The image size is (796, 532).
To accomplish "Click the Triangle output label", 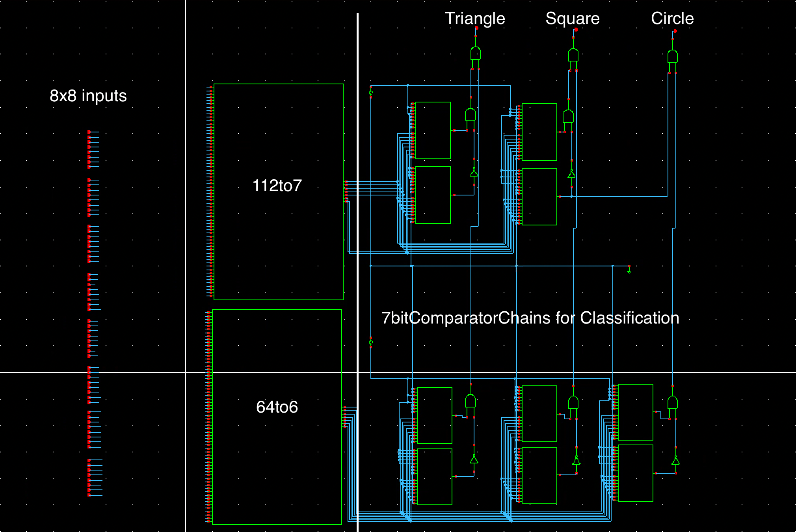I will click(475, 19).
